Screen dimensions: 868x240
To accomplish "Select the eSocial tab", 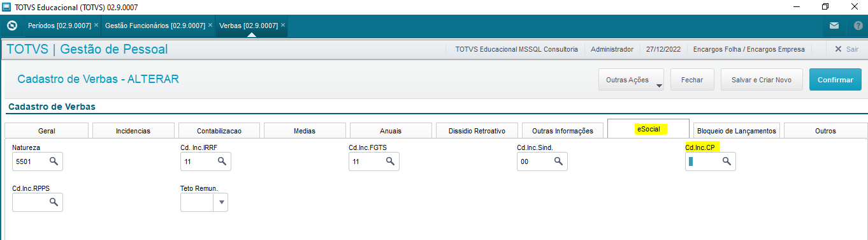I will [648, 129].
